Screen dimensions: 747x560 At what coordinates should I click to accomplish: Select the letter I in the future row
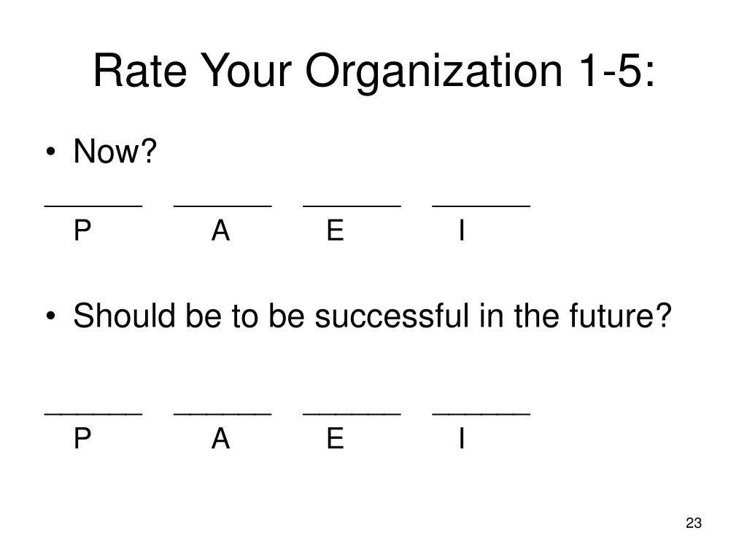tap(462, 438)
